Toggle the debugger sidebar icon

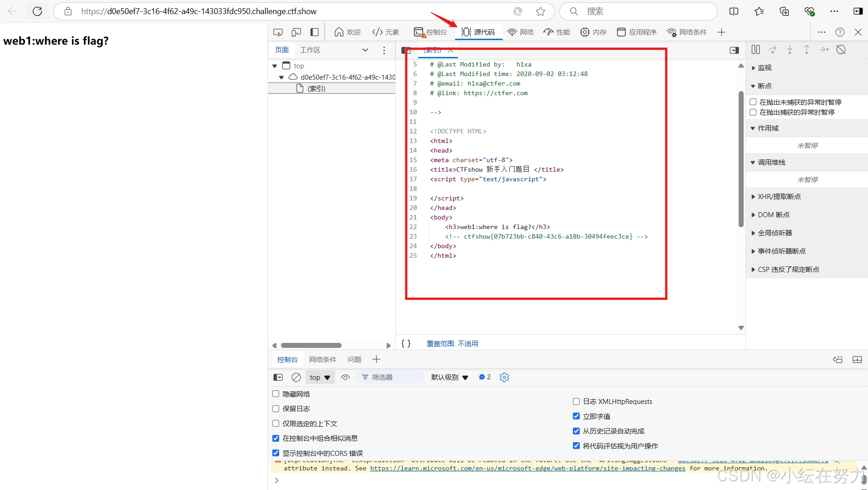pyautogui.click(x=734, y=50)
